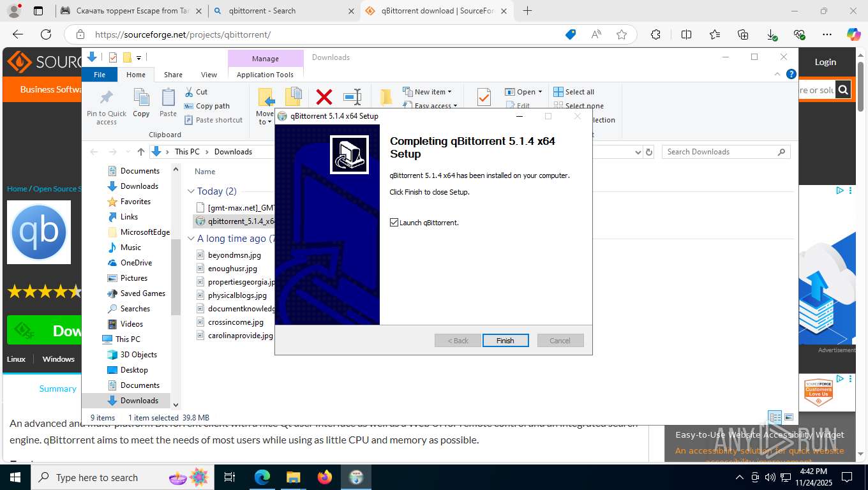
Task: Open Customize Quick Access Toolbar dropdown
Action: click(138, 58)
